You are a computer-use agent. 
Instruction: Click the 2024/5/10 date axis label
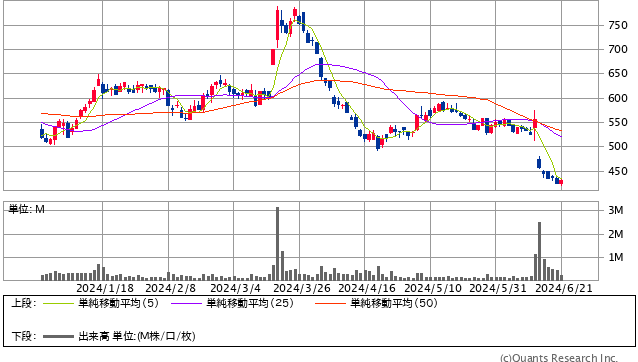click(433, 288)
